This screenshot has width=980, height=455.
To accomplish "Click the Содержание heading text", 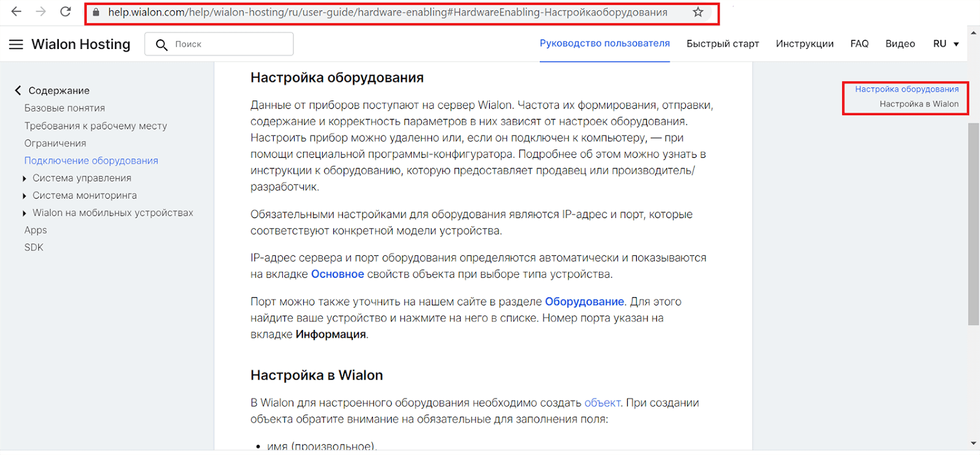I will pyautogui.click(x=59, y=91).
